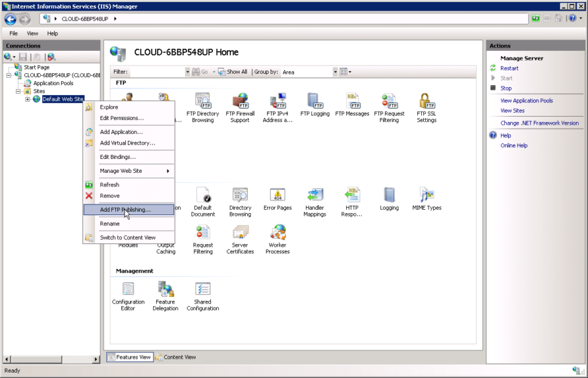Open Handler Mappings feature

click(315, 202)
